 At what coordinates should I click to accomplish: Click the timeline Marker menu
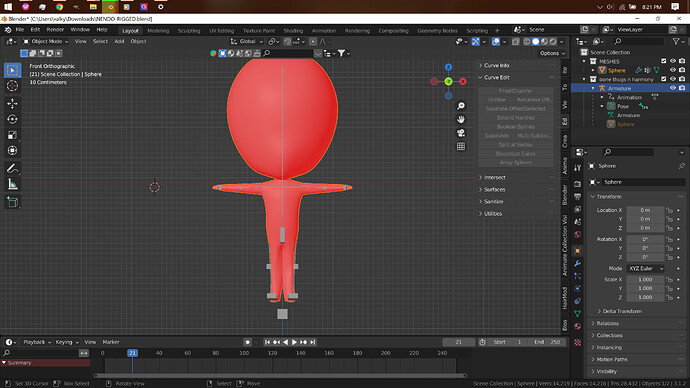point(111,342)
